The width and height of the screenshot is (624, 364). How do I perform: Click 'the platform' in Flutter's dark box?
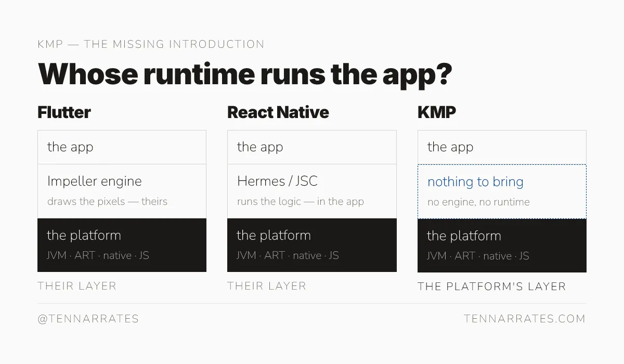(84, 236)
